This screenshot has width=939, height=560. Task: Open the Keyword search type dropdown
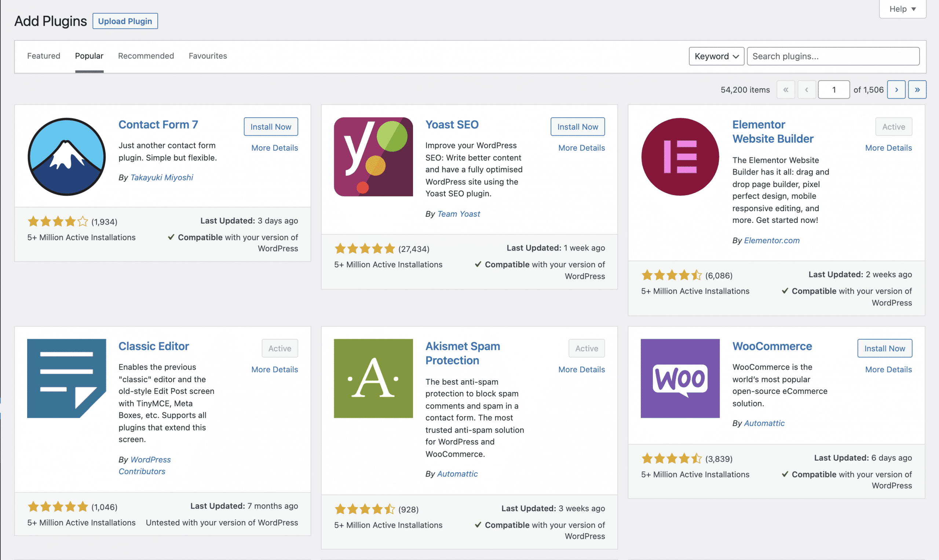[716, 56]
